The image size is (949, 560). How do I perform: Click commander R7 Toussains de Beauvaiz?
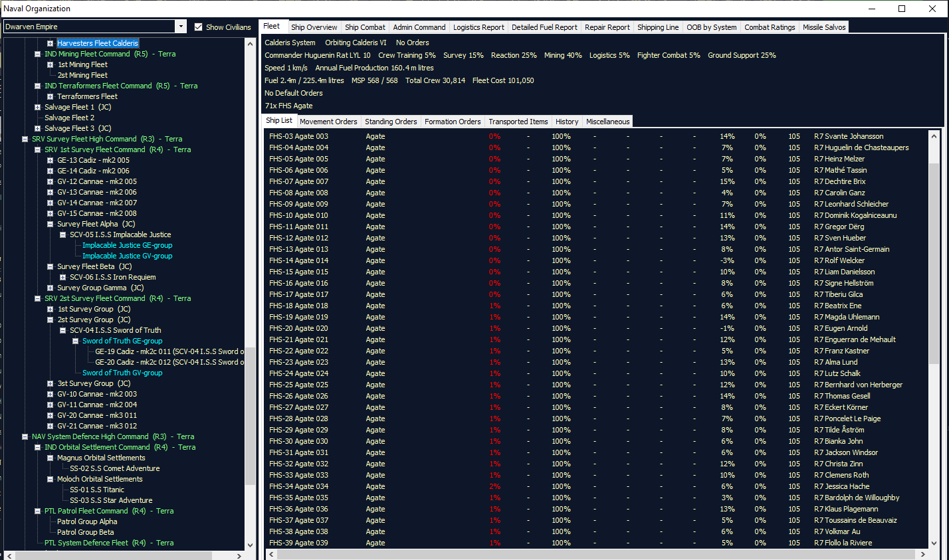pos(855,520)
